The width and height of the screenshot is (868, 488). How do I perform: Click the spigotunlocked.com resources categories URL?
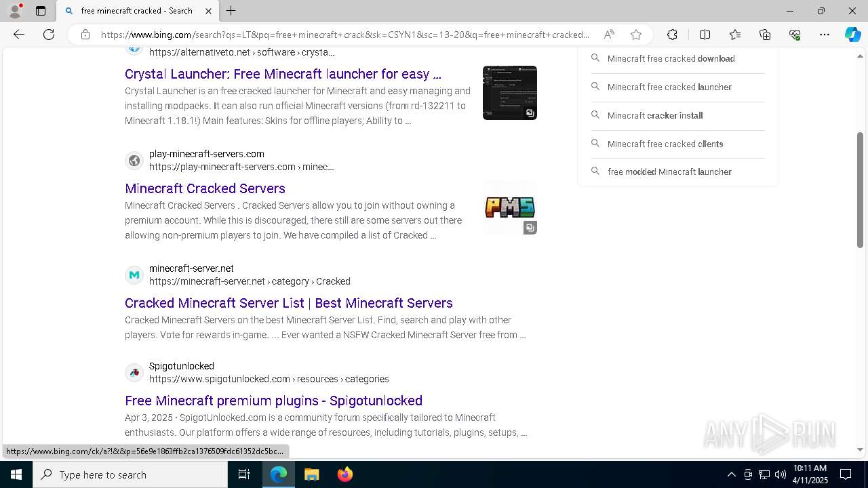[269, 379]
